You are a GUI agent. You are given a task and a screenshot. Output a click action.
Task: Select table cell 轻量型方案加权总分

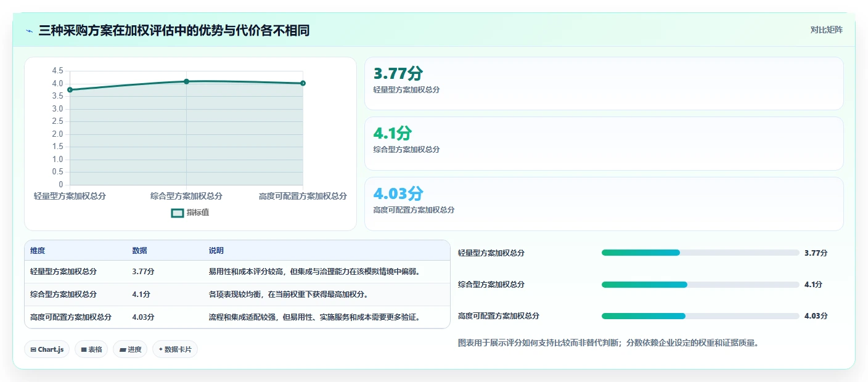[63, 271]
